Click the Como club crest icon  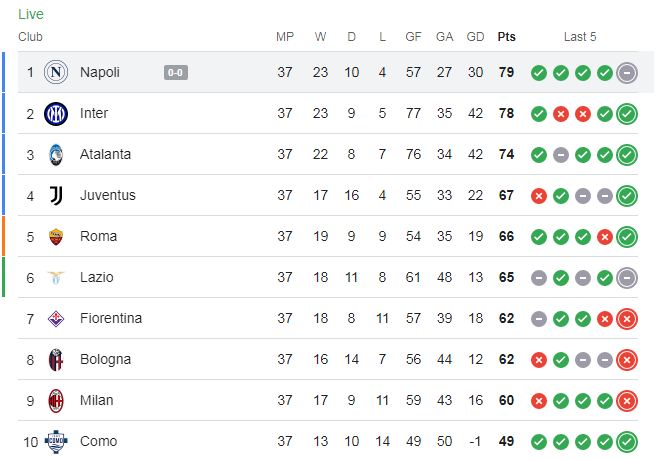[56, 441]
